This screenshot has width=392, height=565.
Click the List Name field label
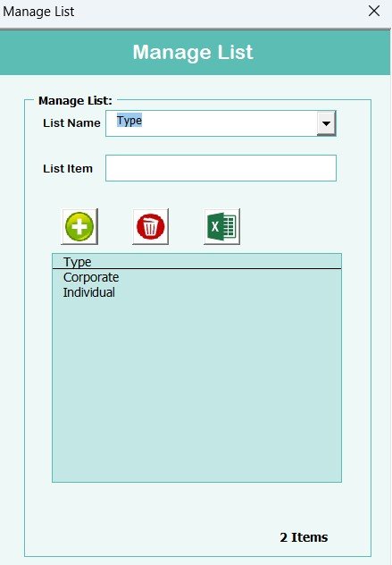tap(71, 123)
